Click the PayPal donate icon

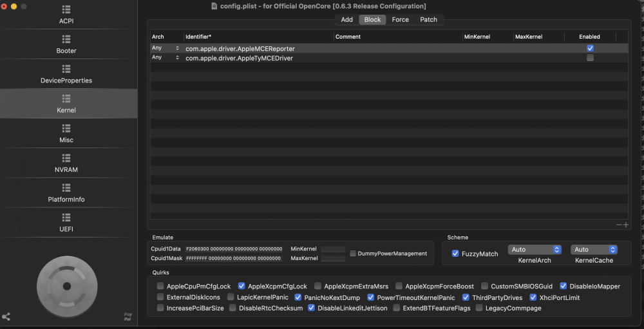tap(128, 317)
